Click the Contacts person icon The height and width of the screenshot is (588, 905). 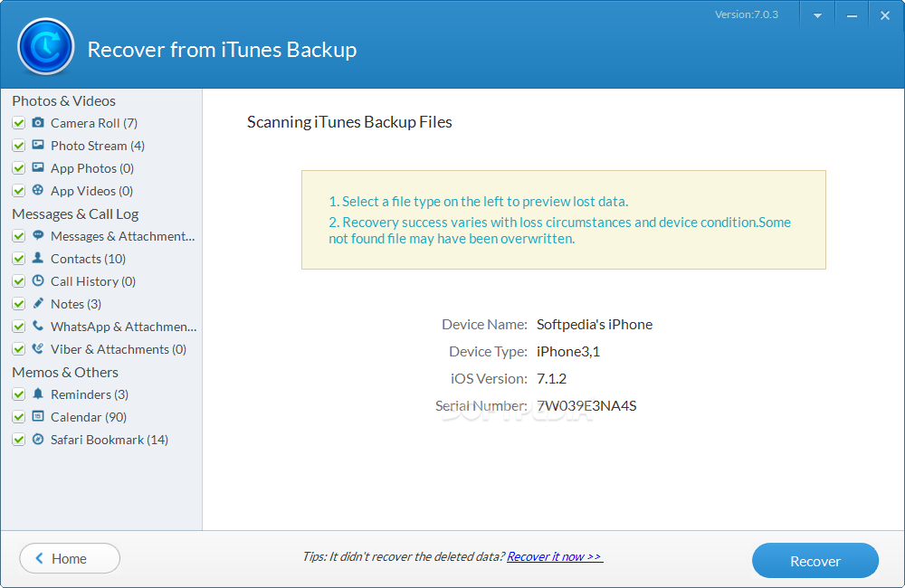38,259
